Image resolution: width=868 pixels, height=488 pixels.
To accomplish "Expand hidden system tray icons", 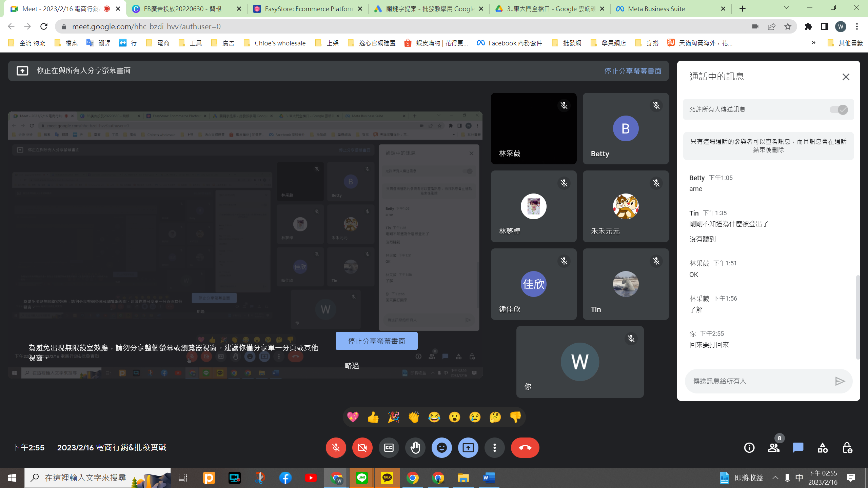I will pyautogui.click(x=775, y=478).
